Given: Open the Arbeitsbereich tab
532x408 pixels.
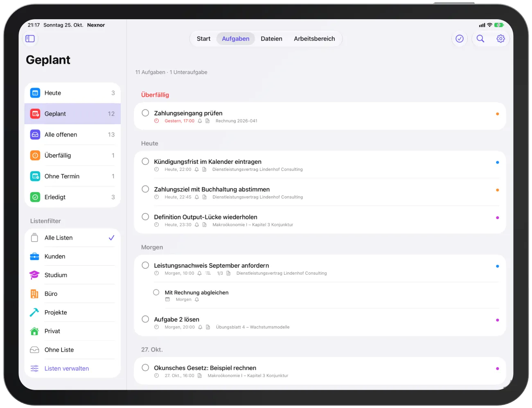Looking at the screenshot, I should [x=314, y=39].
